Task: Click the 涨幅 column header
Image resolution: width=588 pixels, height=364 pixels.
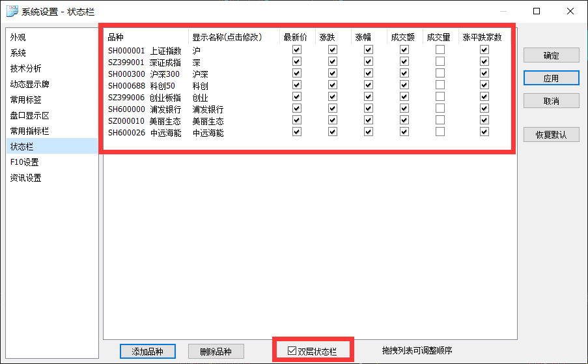Action: pyautogui.click(x=369, y=37)
